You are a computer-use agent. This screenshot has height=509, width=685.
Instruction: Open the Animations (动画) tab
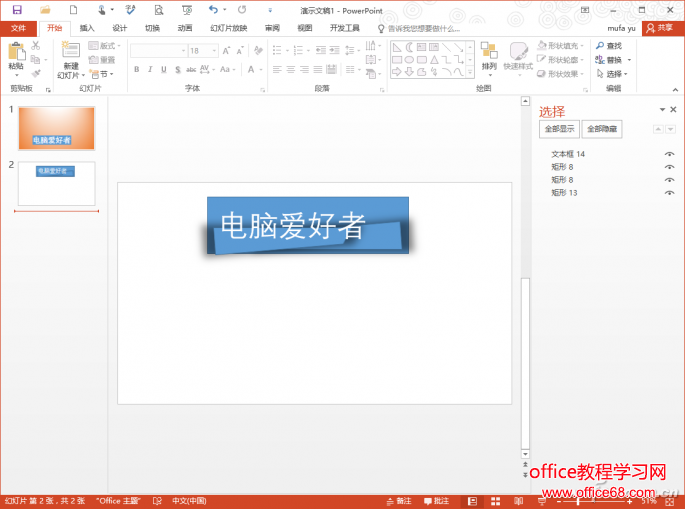click(185, 28)
